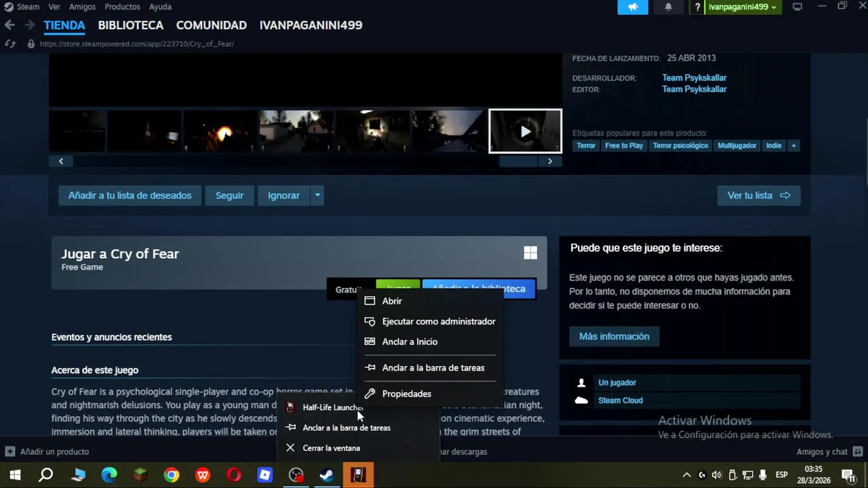
Task: Expand the Ignorar dropdown arrow
Action: pos(317,195)
